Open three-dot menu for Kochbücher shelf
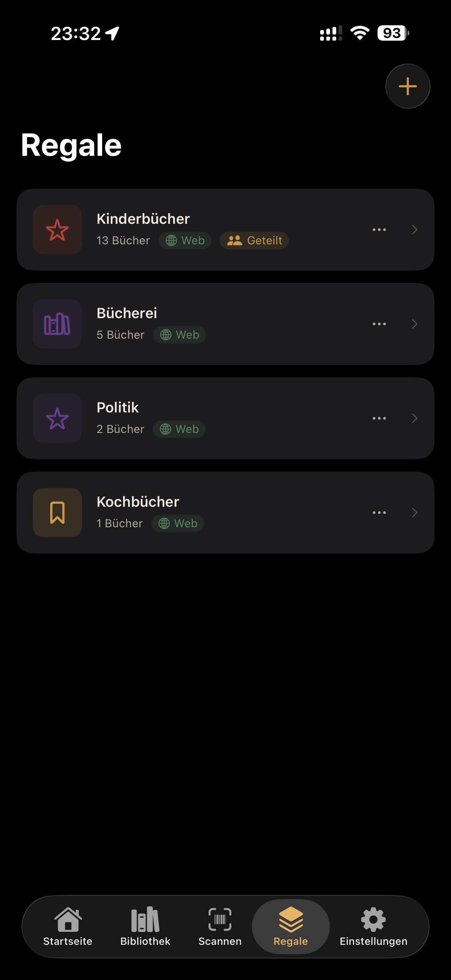Viewport: 451px width, 980px height. [x=379, y=513]
